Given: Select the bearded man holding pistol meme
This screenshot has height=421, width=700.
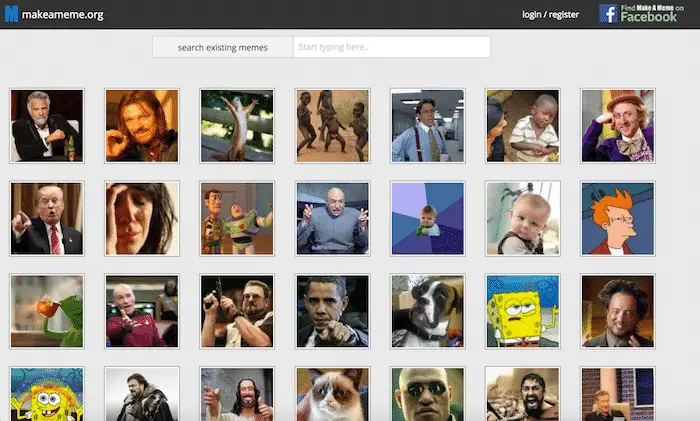Looking at the screenshot, I should 237,312.
